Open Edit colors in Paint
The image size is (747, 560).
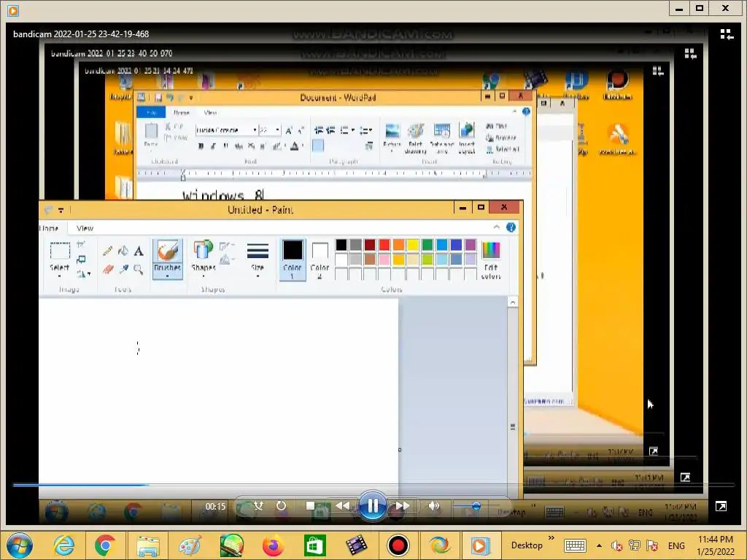click(x=491, y=260)
